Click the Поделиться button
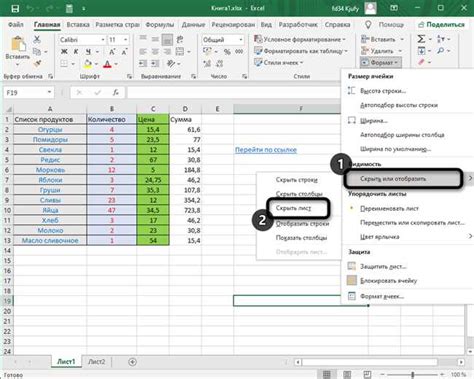Viewport: 474px width, 379px height. (442, 24)
